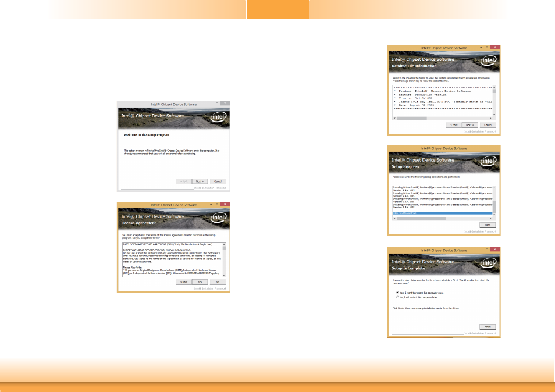
Task: Minimize the Readme File Information window
Action: click(481, 48)
